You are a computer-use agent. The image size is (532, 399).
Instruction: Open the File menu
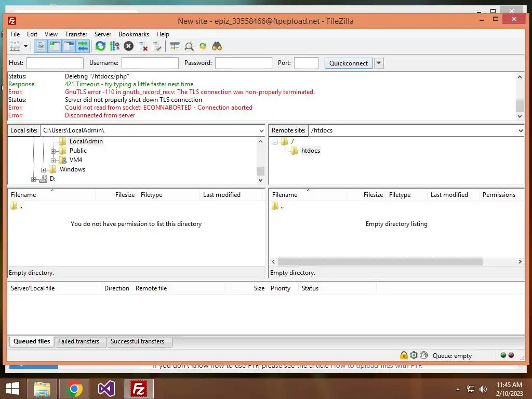[x=15, y=34]
